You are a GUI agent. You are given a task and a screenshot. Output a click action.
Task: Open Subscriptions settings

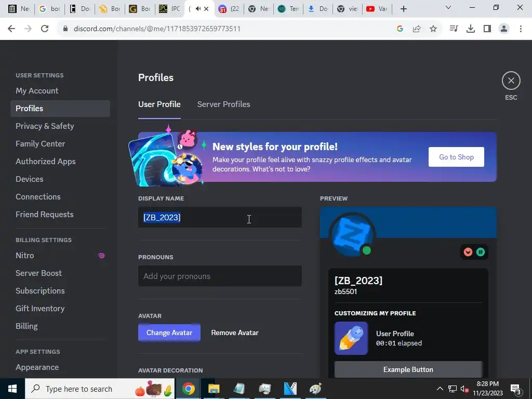(x=60, y=290)
